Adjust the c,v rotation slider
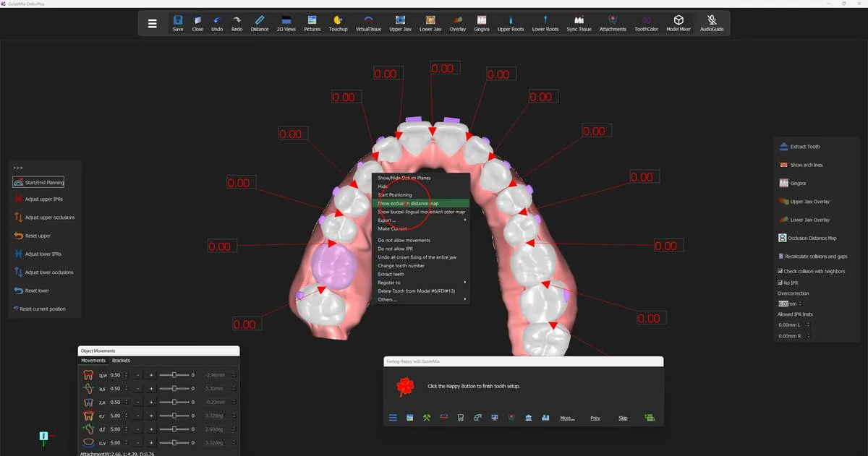868x456 pixels. click(x=174, y=442)
